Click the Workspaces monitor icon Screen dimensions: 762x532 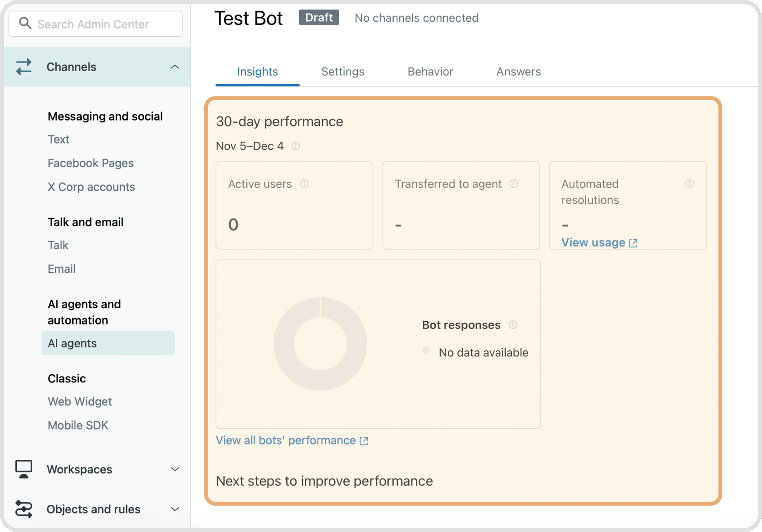[24, 469]
